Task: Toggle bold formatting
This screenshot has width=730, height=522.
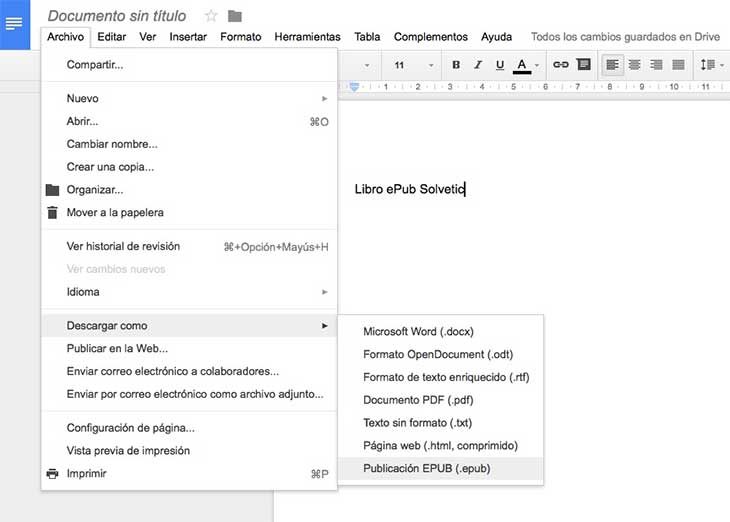Action: 456,65
